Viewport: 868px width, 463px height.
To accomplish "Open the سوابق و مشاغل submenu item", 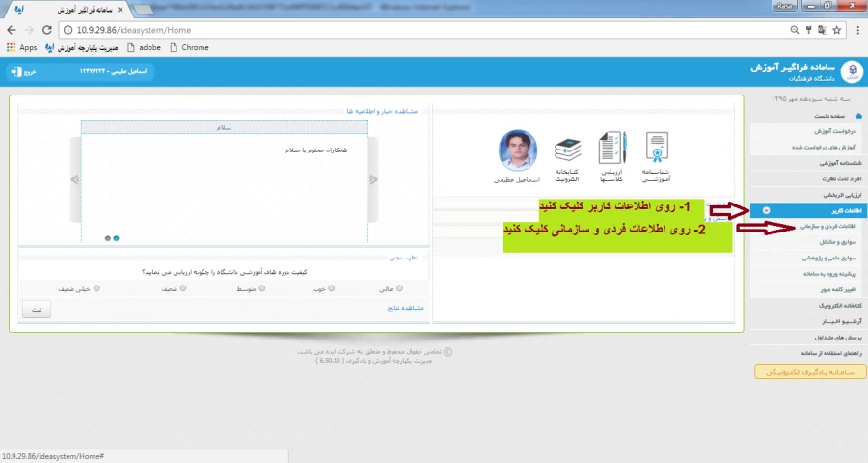I will 837,242.
